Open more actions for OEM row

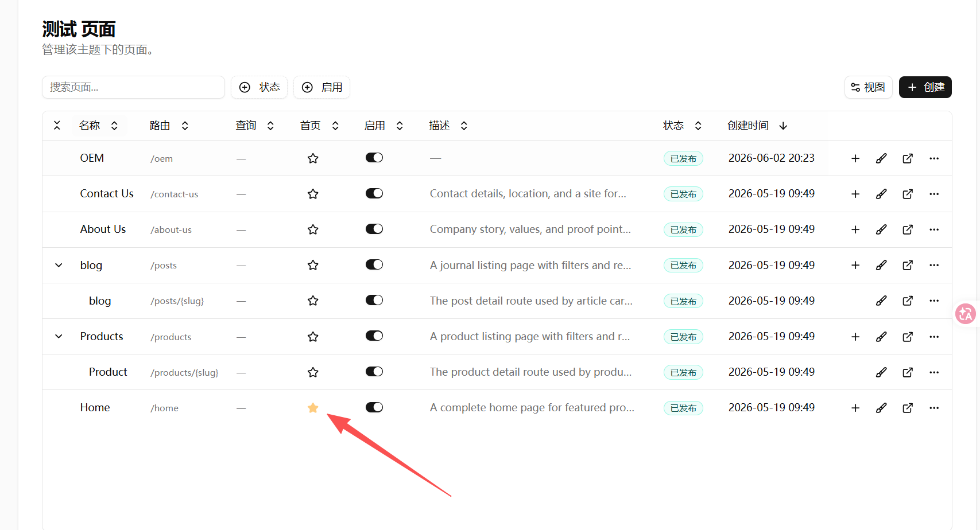(x=934, y=158)
